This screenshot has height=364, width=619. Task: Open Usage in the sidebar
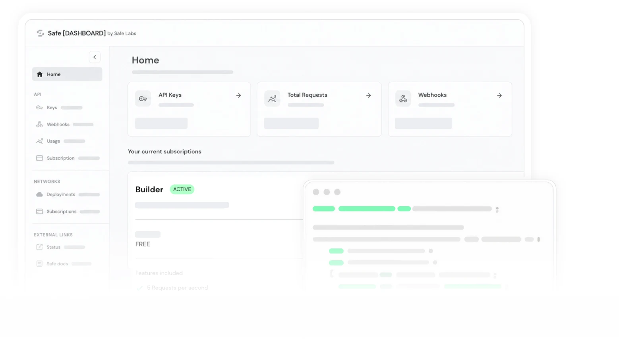pos(53,141)
